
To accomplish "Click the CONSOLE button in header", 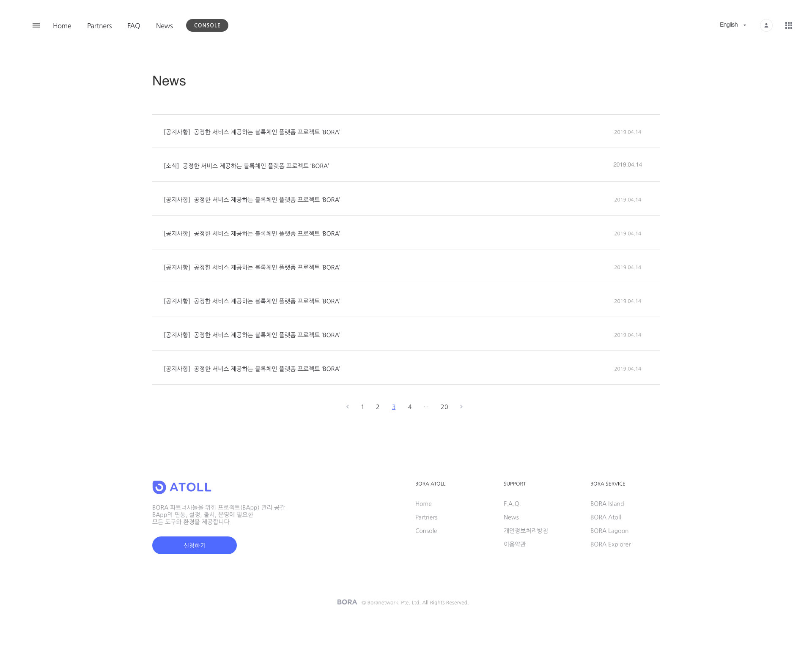I will click(207, 25).
